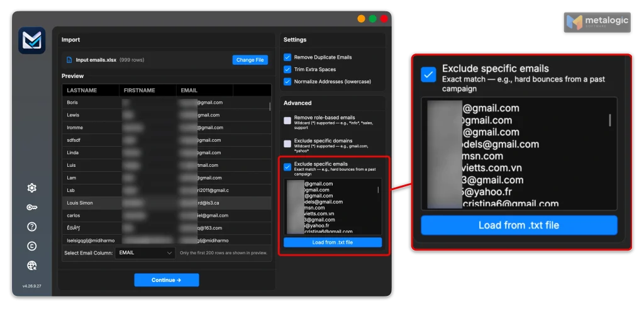Click the Settings panel heading
This screenshot has height=311, width=644.
click(295, 40)
